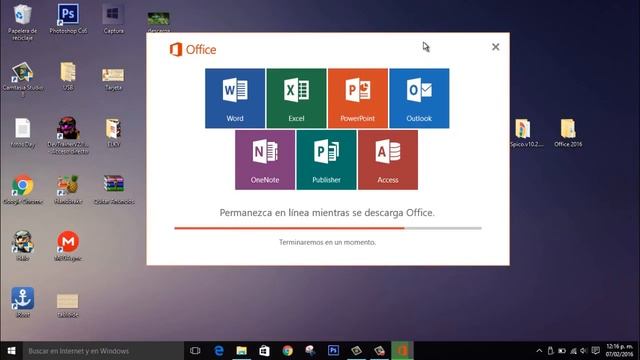Click the Access tile in Office installer
The height and width of the screenshot is (360, 640).
388,160
